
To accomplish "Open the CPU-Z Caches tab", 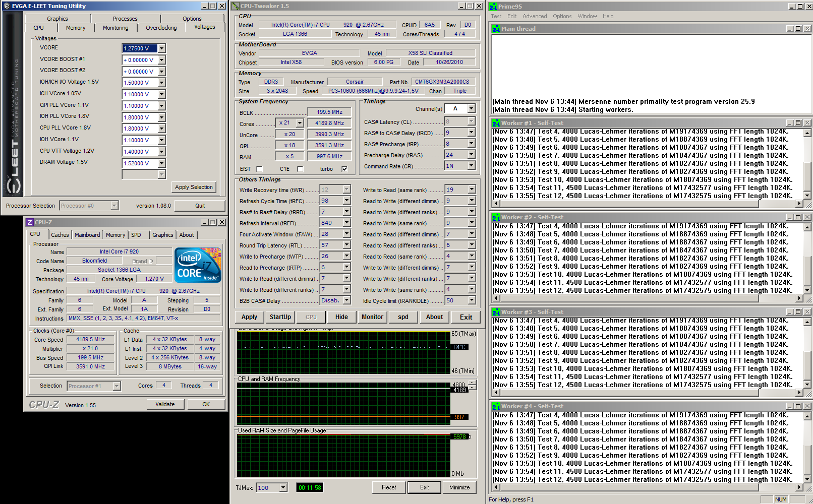I will click(x=60, y=235).
